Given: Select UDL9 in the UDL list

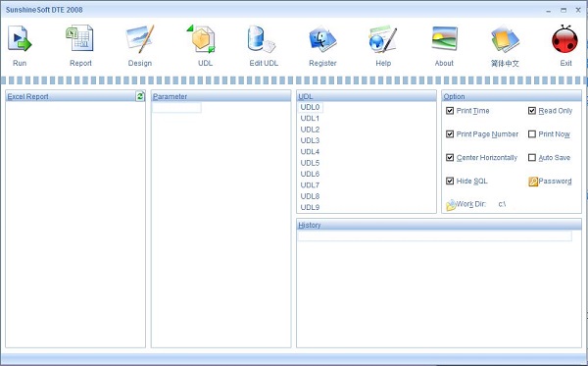Looking at the screenshot, I should tap(310, 207).
